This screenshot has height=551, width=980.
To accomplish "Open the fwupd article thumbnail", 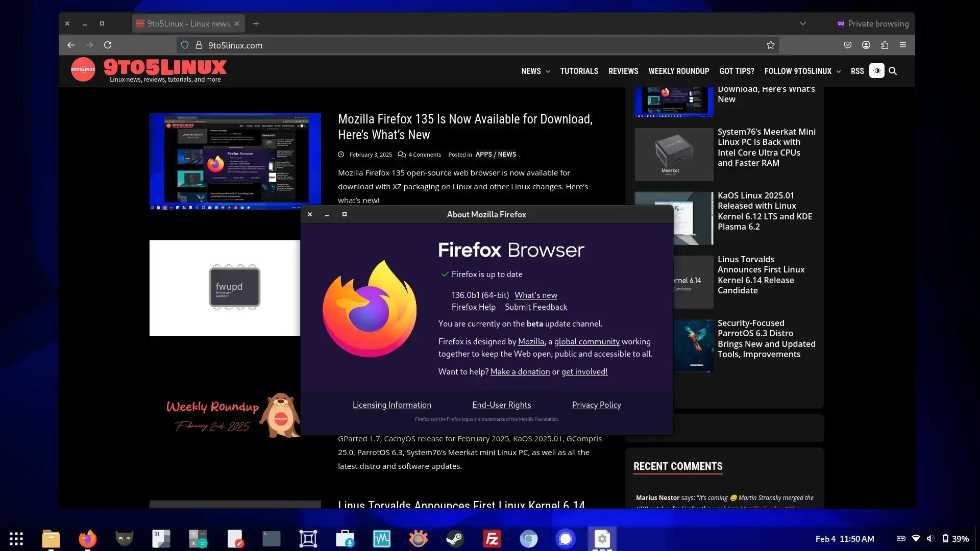I will pyautogui.click(x=225, y=288).
